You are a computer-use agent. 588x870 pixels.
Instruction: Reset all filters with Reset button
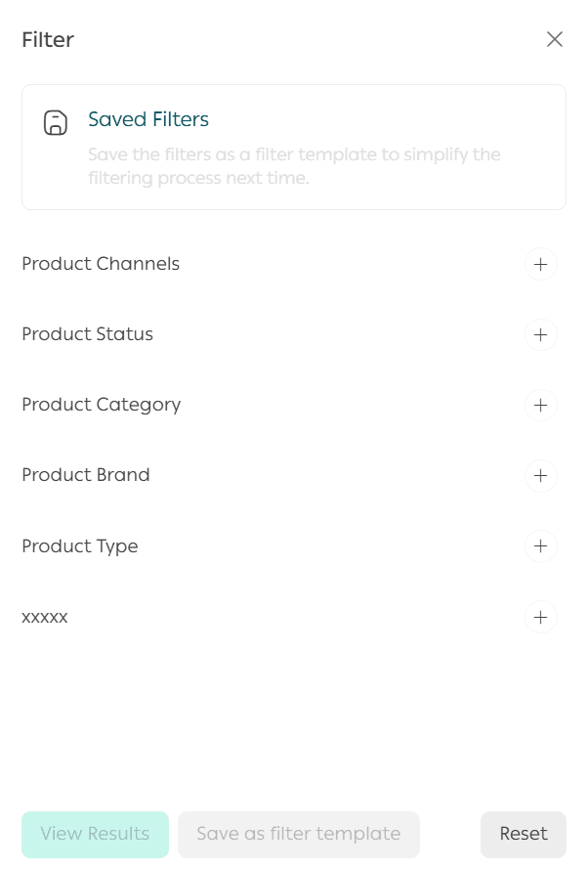tap(524, 835)
